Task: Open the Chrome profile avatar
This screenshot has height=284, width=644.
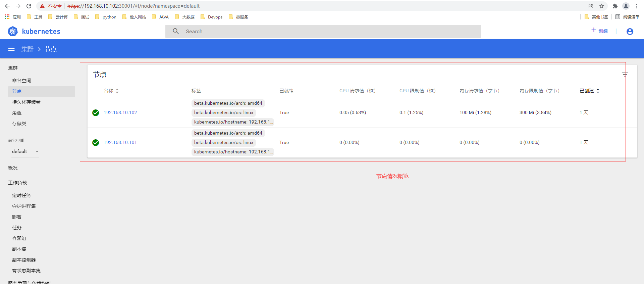Action: coord(626,6)
